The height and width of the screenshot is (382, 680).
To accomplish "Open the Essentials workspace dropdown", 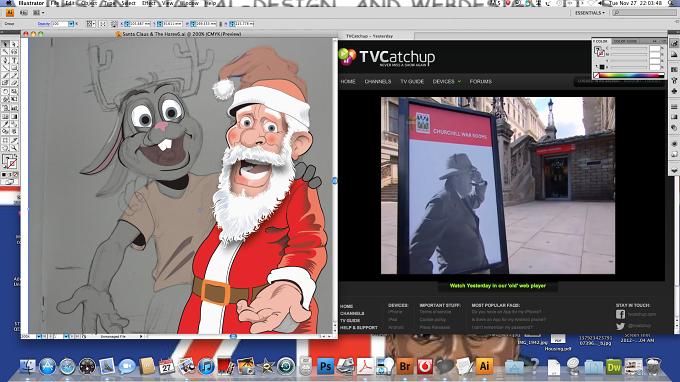I will [x=589, y=13].
